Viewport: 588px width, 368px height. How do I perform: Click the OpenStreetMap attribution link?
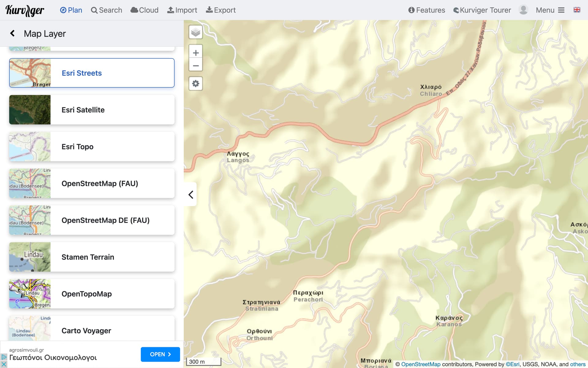tap(420, 364)
